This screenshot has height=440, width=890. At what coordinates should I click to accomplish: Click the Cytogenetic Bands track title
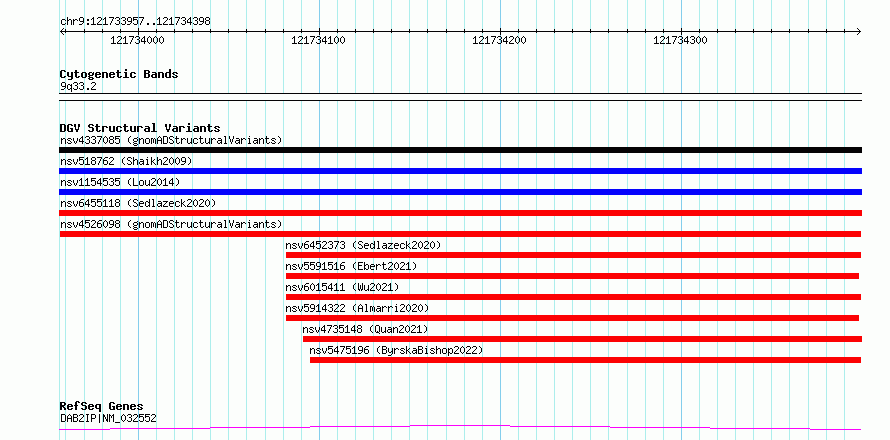[x=119, y=74]
